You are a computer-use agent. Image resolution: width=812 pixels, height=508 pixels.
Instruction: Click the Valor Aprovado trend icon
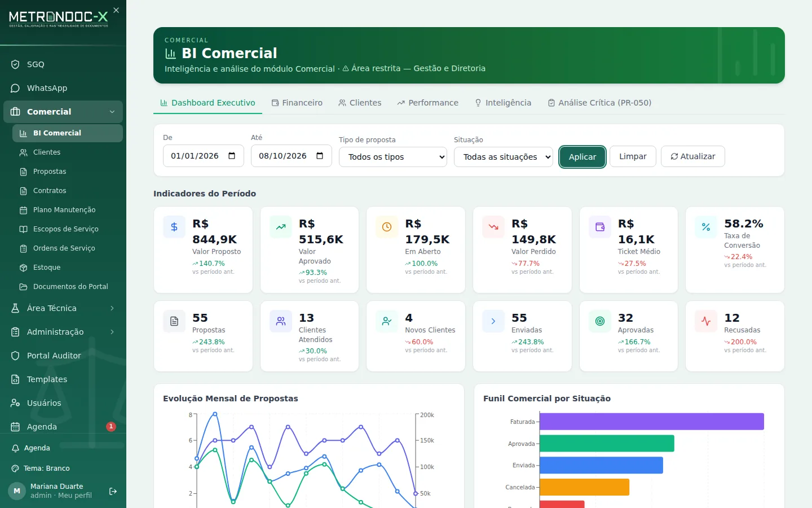pos(281,227)
